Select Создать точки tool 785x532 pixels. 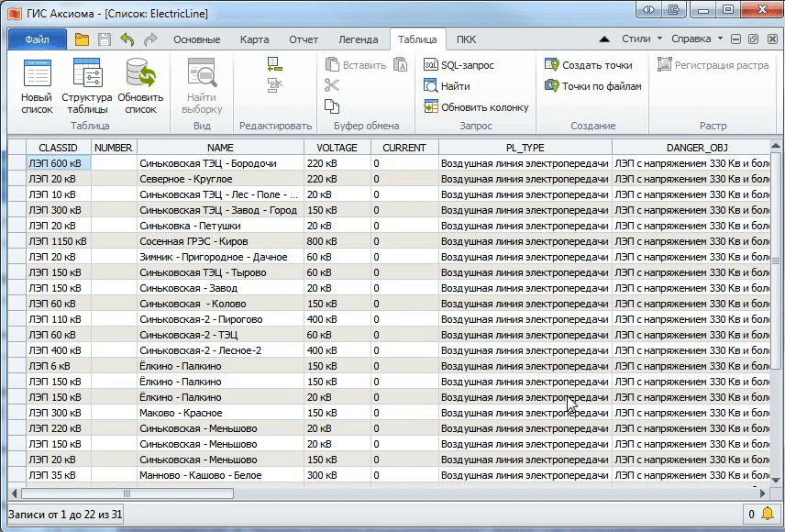point(588,65)
